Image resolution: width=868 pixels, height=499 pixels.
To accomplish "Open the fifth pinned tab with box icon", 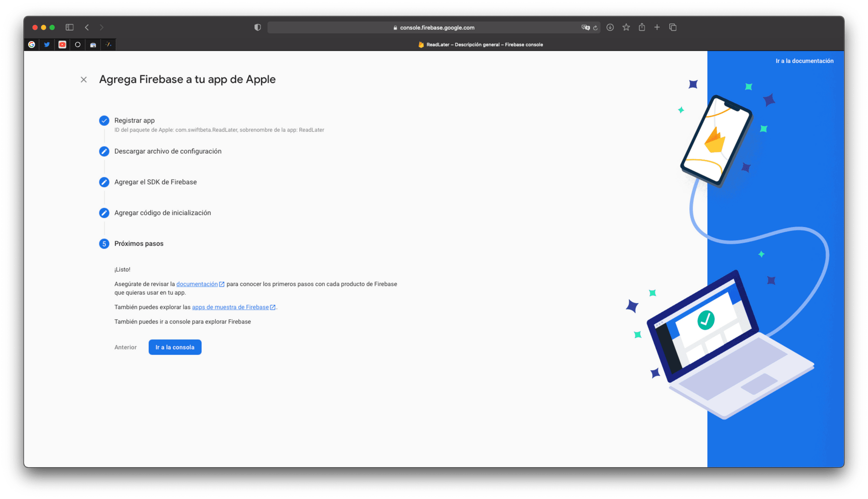I will (93, 45).
